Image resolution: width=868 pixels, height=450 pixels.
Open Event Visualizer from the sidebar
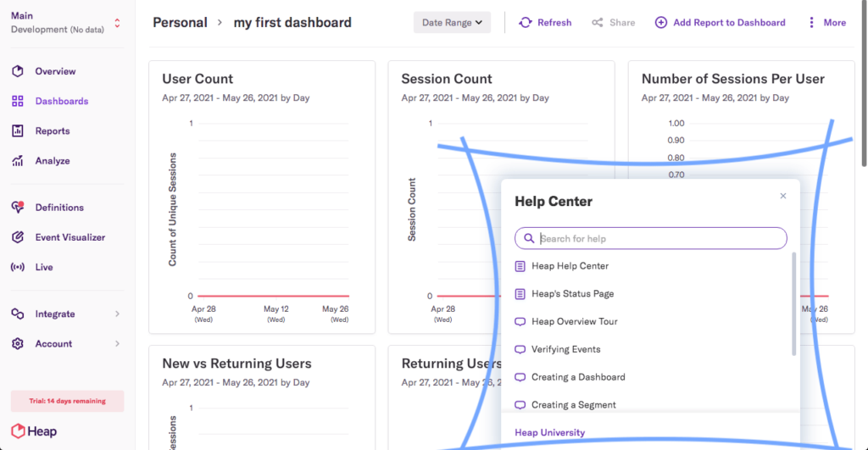point(70,237)
